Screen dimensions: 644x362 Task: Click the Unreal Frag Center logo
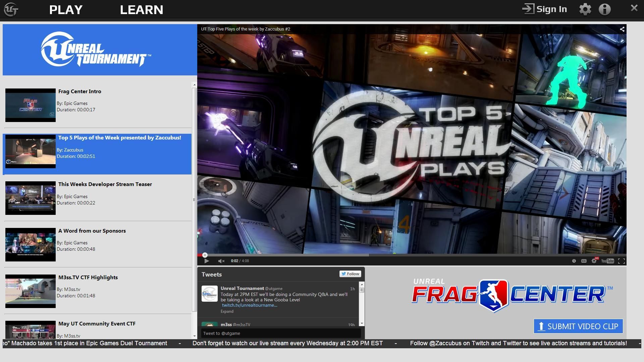point(512,295)
